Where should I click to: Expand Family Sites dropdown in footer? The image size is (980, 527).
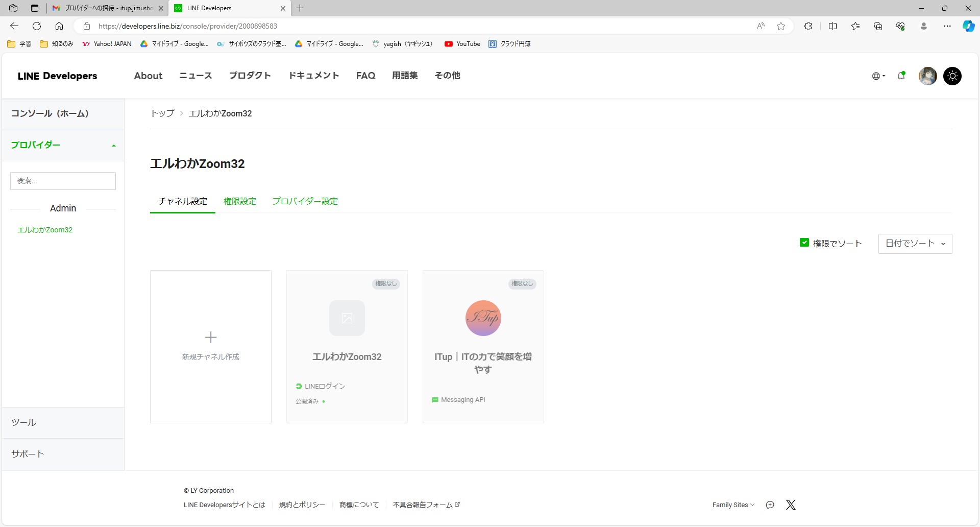[733, 505]
